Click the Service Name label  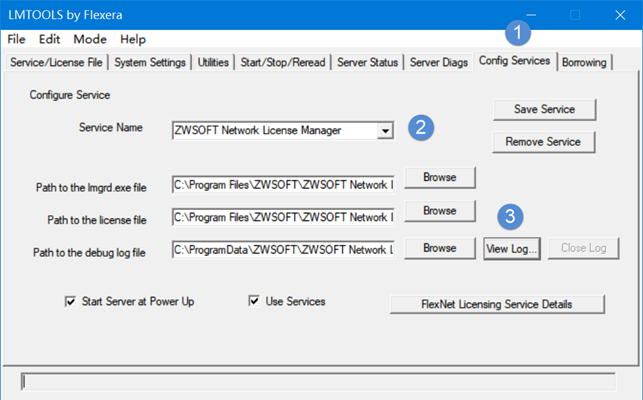pos(111,128)
